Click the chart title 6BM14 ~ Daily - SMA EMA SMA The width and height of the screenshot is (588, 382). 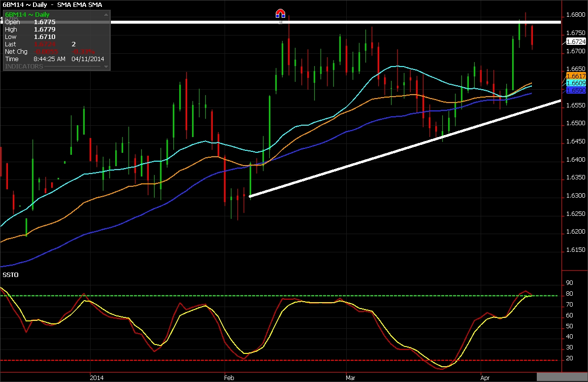pos(52,4)
